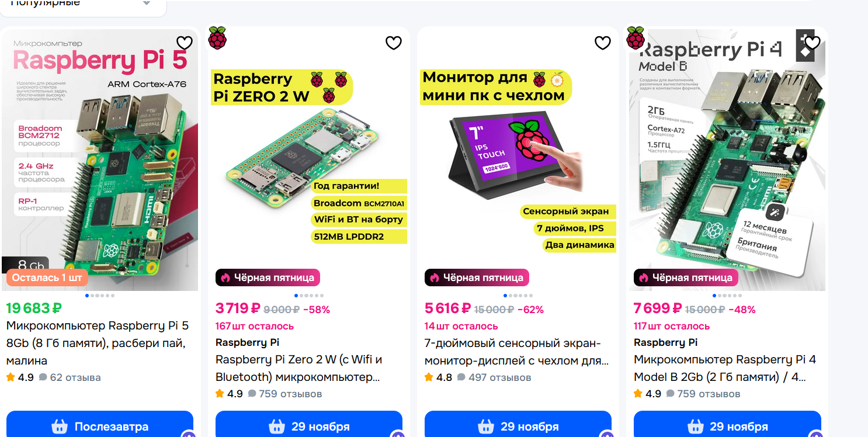Open the Чёрная пятница badge on Zero 2 W
This screenshot has height=437, width=868.
[268, 278]
